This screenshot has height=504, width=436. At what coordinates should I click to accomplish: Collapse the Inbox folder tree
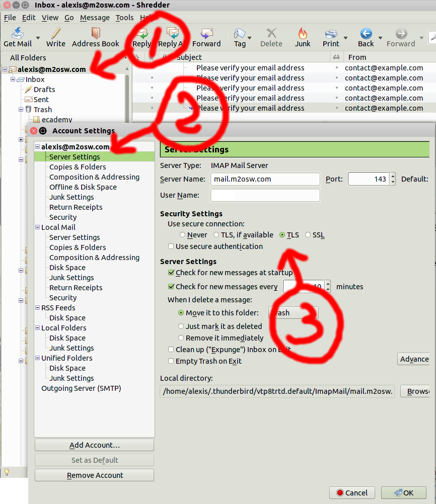point(13,79)
